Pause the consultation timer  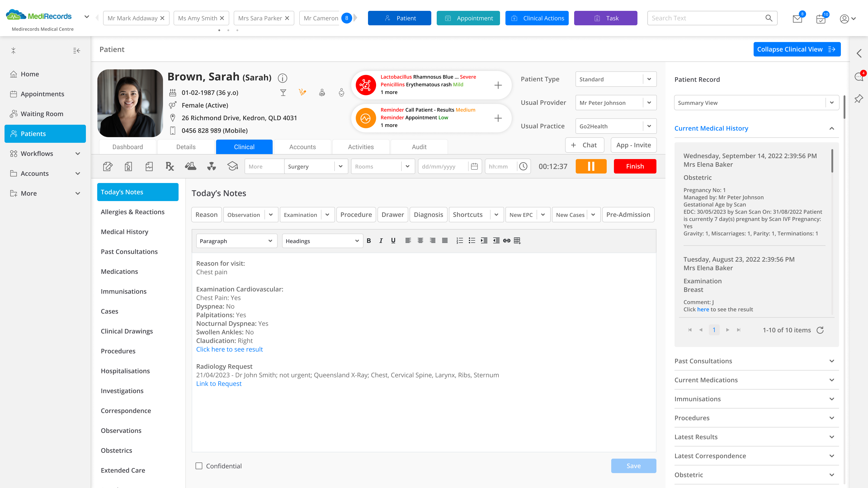point(591,166)
